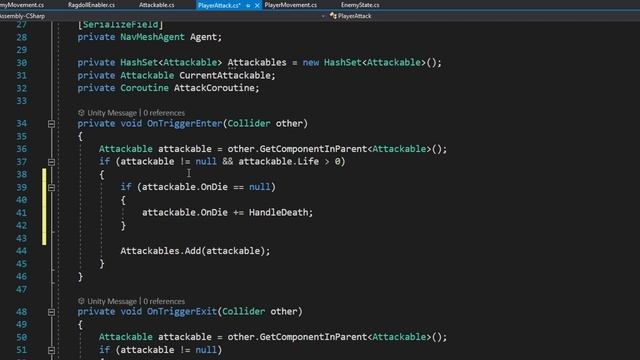Place cursor on NavMeshAgent type at line 28
Image resolution: width=640 pixels, height=360 pixels.
coord(152,37)
